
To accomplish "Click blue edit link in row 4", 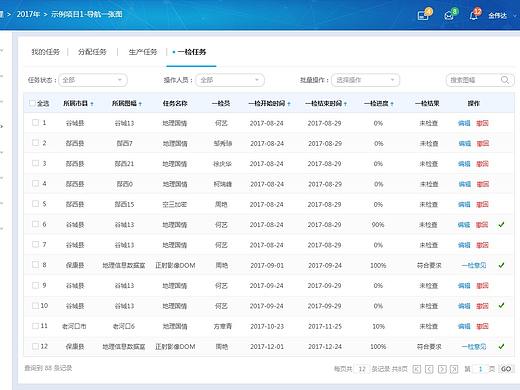I will pyautogui.click(x=464, y=184).
